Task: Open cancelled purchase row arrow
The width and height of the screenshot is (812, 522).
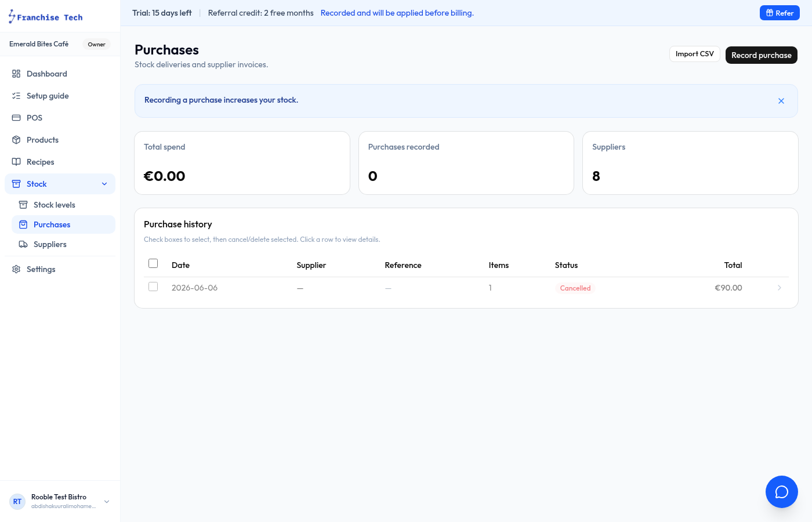Action: coord(780,288)
